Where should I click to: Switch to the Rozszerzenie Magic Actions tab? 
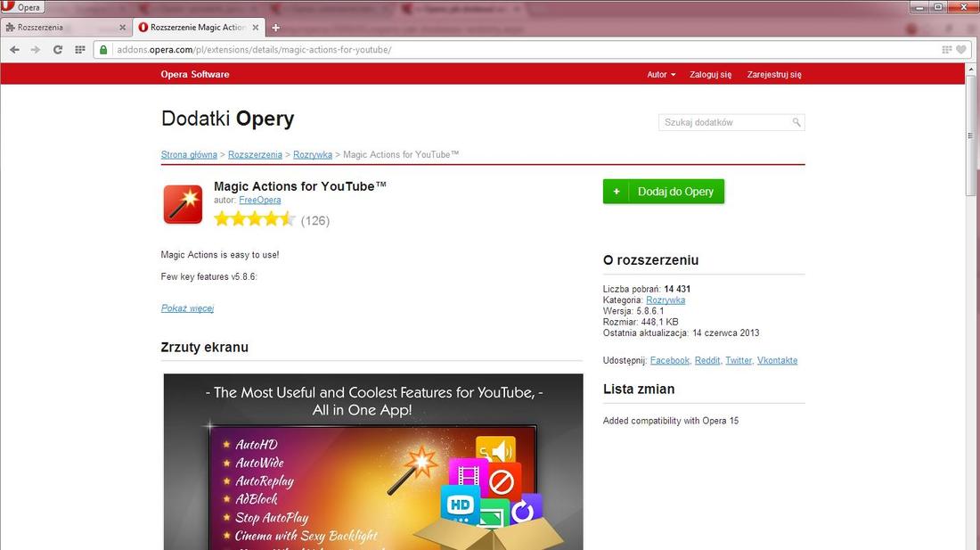coord(199,28)
